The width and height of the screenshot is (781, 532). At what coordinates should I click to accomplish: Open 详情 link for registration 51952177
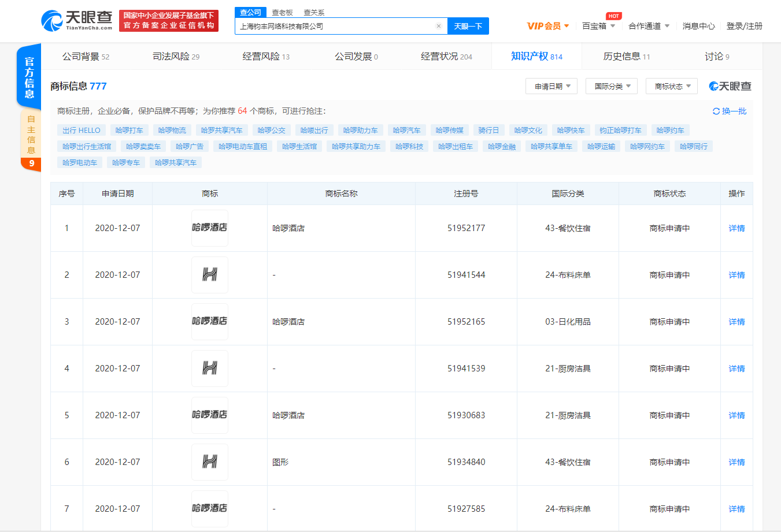point(736,228)
